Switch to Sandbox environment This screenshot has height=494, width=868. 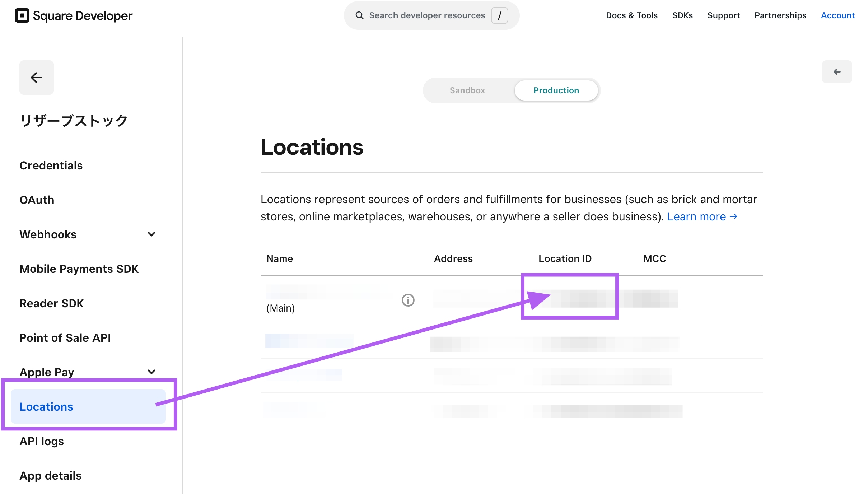pyautogui.click(x=467, y=90)
